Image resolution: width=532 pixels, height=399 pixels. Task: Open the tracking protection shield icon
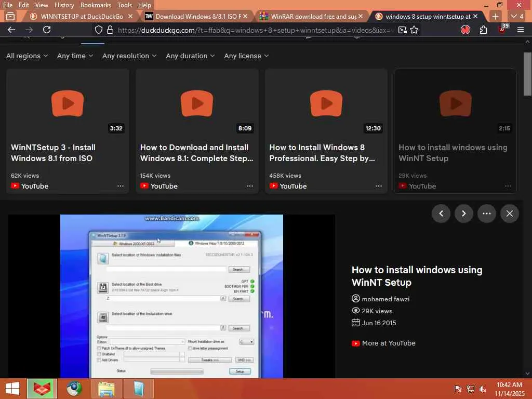click(x=98, y=30)
